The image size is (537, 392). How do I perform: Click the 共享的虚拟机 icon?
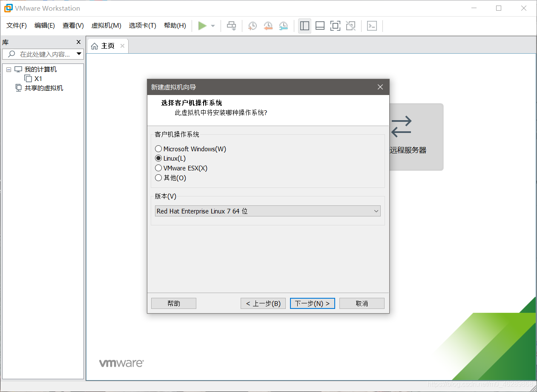click(x=18, y=88)
